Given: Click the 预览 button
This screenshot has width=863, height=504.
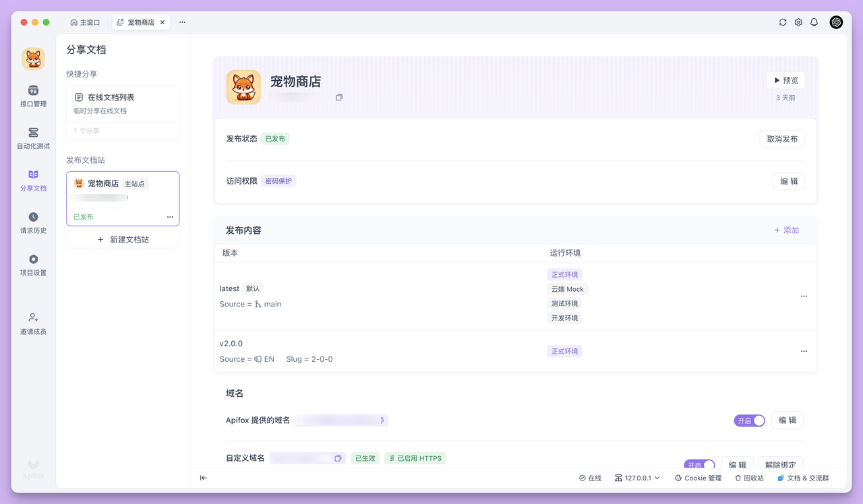Looking at the screenshot, I should tap(785, 80).
